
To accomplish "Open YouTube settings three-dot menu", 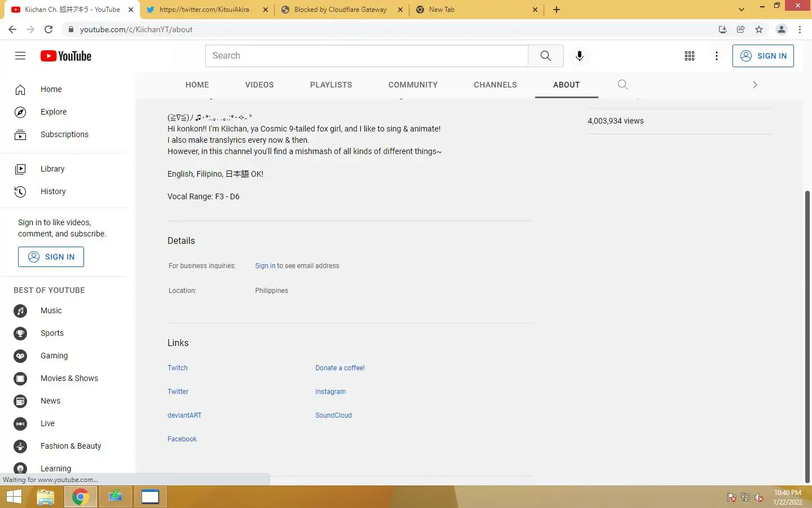I will tap(717, 56).
